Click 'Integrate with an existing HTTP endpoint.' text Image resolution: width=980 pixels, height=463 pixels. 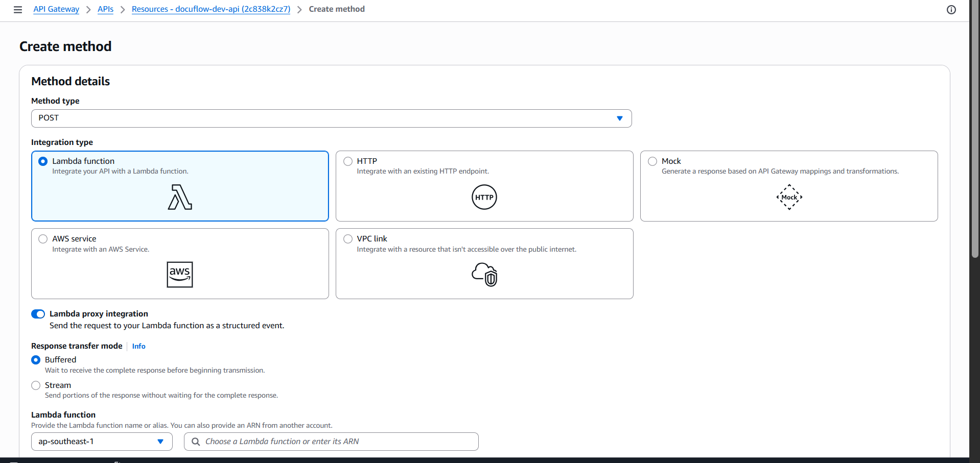click(x=423, y=172)
